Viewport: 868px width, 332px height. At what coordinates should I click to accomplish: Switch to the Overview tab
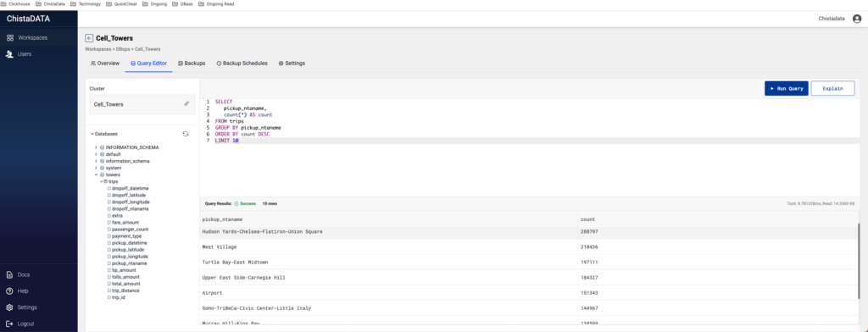click(105, 64)
